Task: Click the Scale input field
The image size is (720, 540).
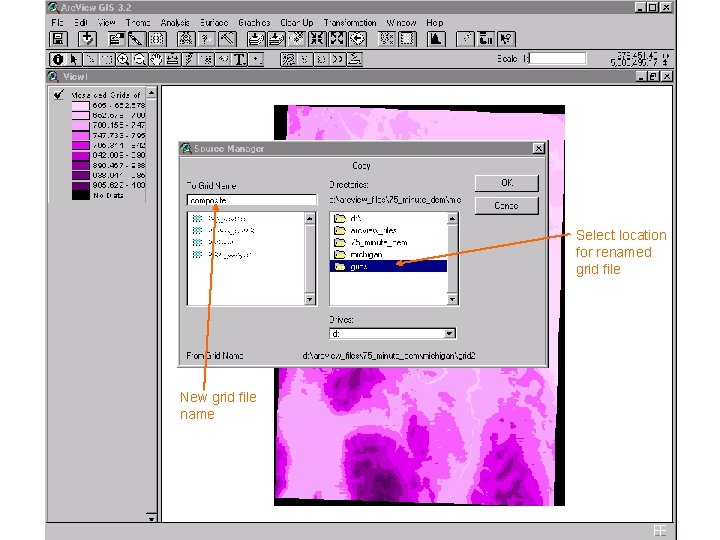Action: coord(557,58)
